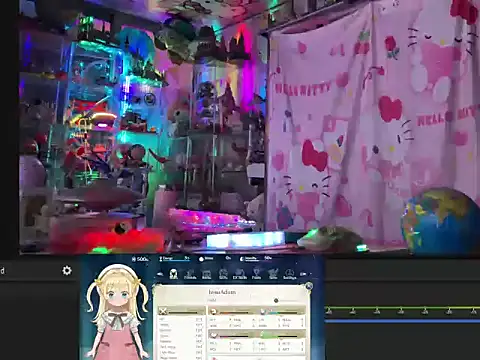Expand the small dropdown arrow after menu tabs
This screenshot has height=360, width=480.
click(x=311, y=274)
